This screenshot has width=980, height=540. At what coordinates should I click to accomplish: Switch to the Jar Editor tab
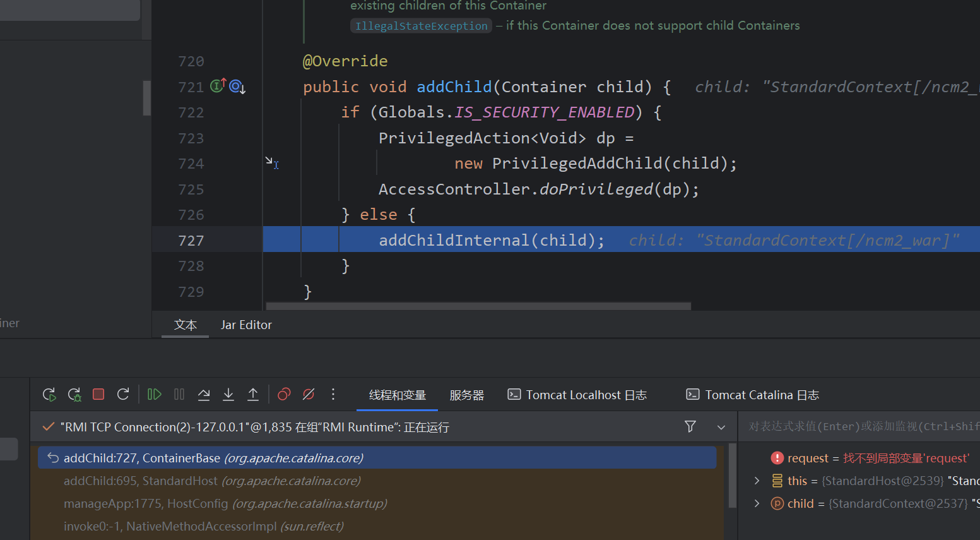coord(246,325)
